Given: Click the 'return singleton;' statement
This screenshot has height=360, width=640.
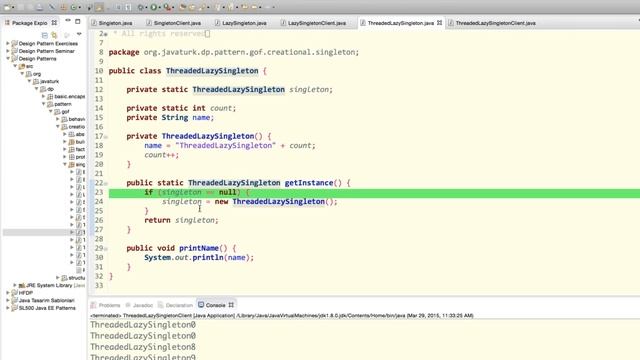Looking at the screenshot, I should point(182,220).
